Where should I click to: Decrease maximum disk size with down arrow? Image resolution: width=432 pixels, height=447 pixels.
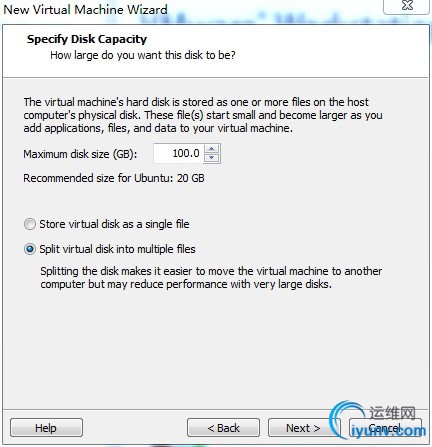[212, 158]
